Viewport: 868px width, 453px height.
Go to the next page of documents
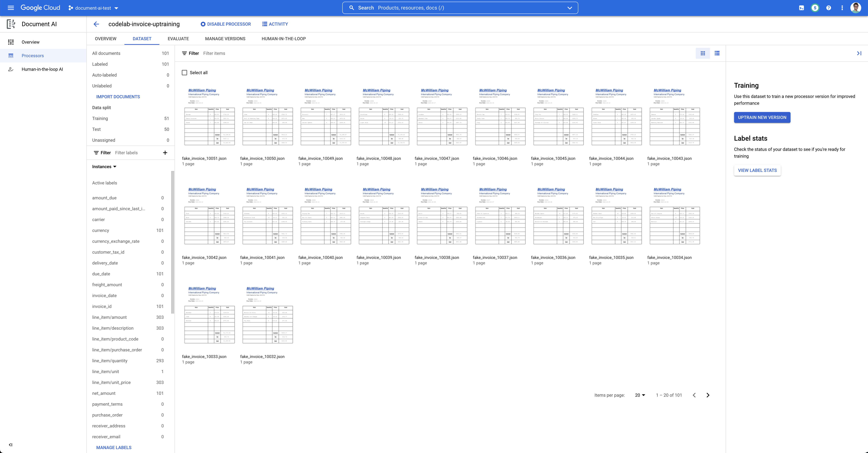pos(708,395)
